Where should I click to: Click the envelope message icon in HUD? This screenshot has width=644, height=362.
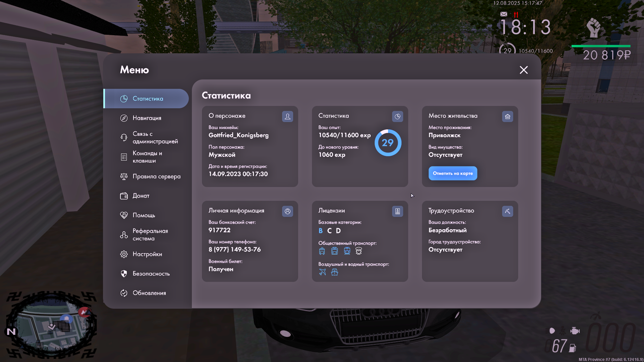pyautogui.click(x=504, y=14)
